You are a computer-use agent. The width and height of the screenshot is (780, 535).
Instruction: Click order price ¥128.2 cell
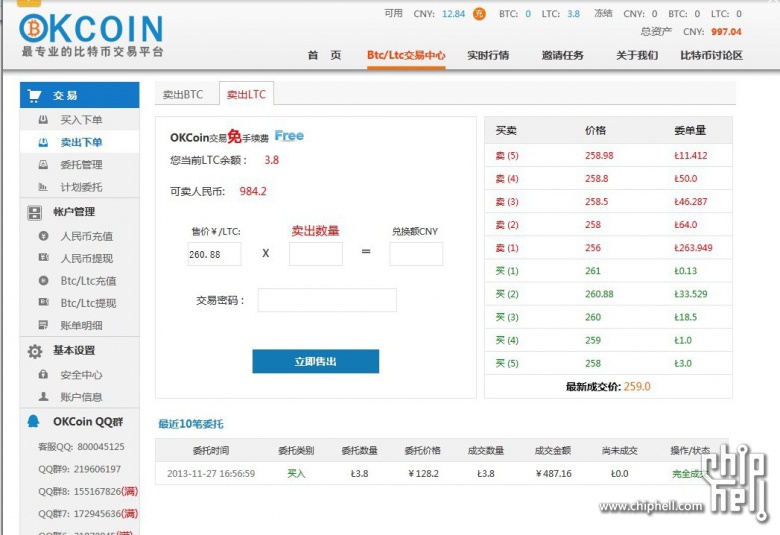tap(423, 473)
